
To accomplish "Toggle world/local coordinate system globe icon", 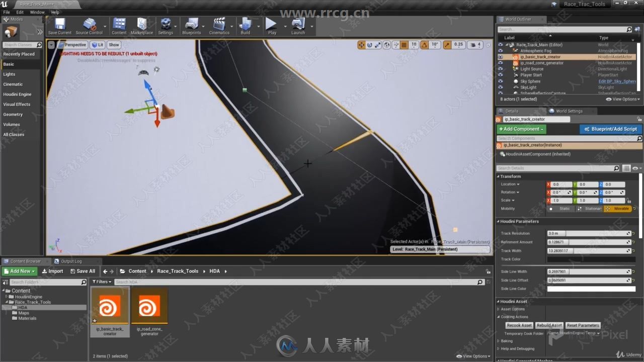I will coord(387,45).
